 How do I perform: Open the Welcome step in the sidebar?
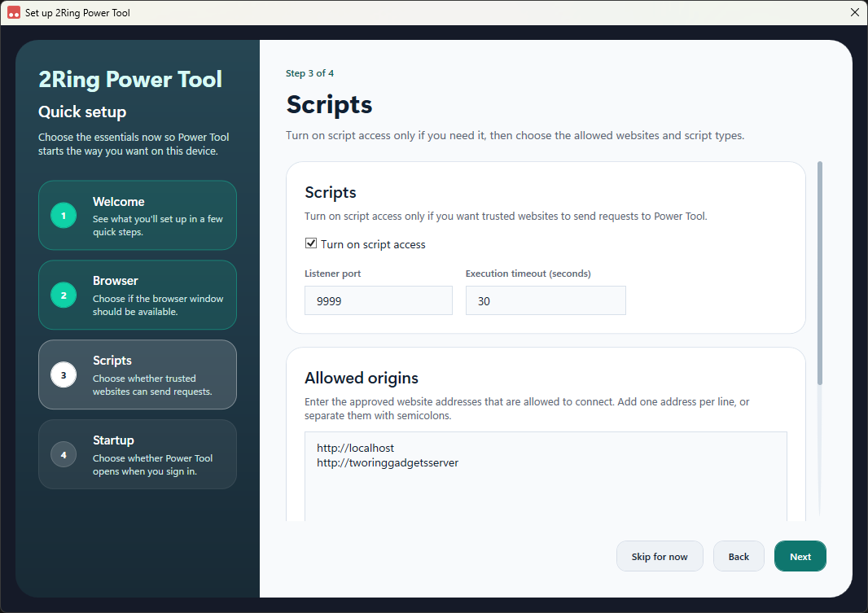(x=138, y=215)
